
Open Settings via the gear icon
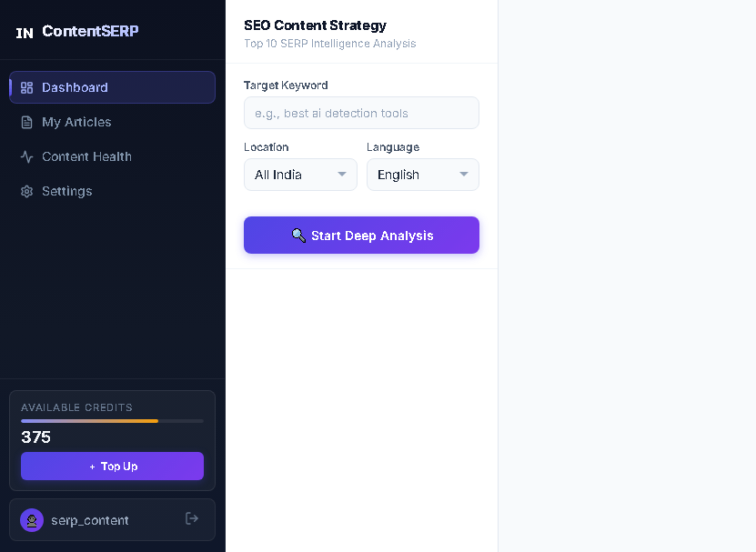(26, 191)
